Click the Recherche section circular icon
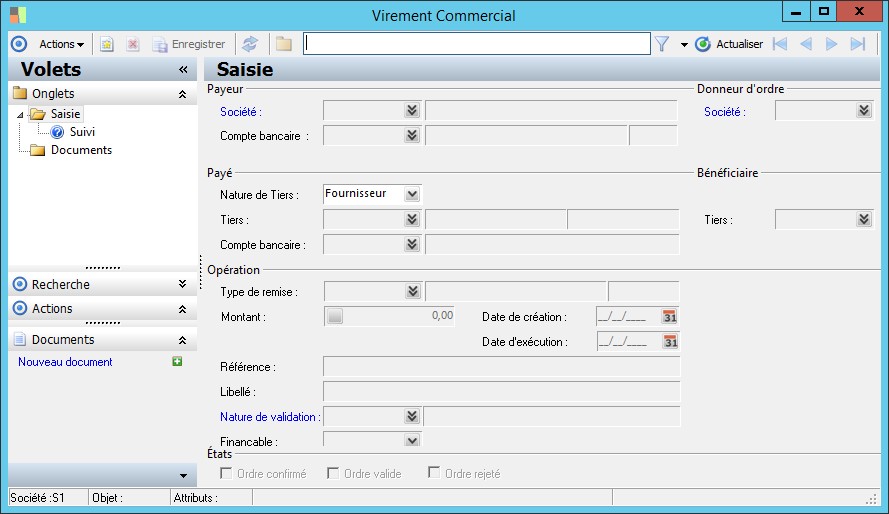Image resolution: width=889 pixels, height=514 pixels. pos(20,284)
